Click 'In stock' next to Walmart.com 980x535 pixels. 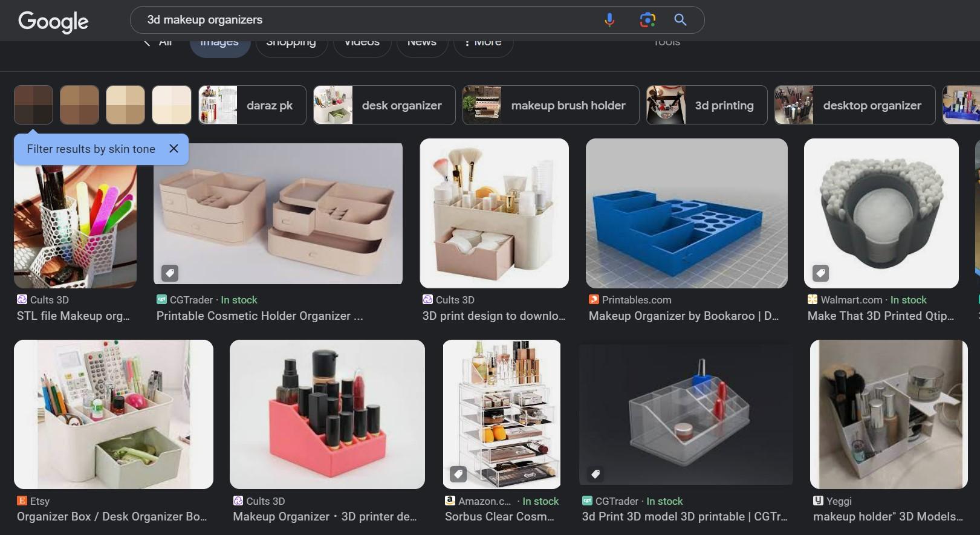(908, 300)
